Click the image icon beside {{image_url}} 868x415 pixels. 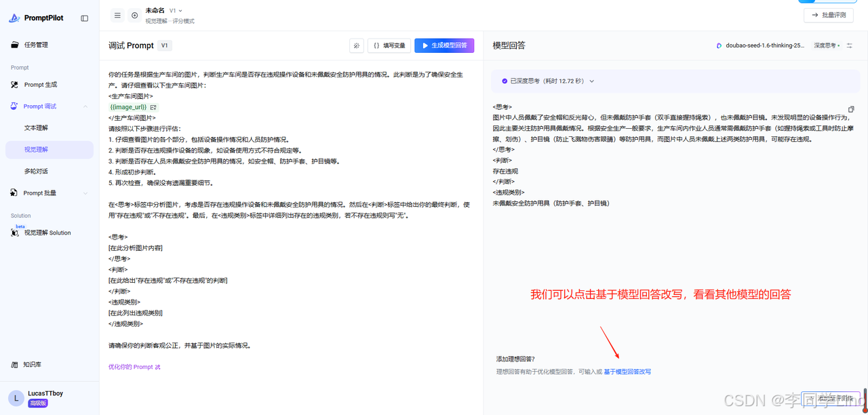153,107
